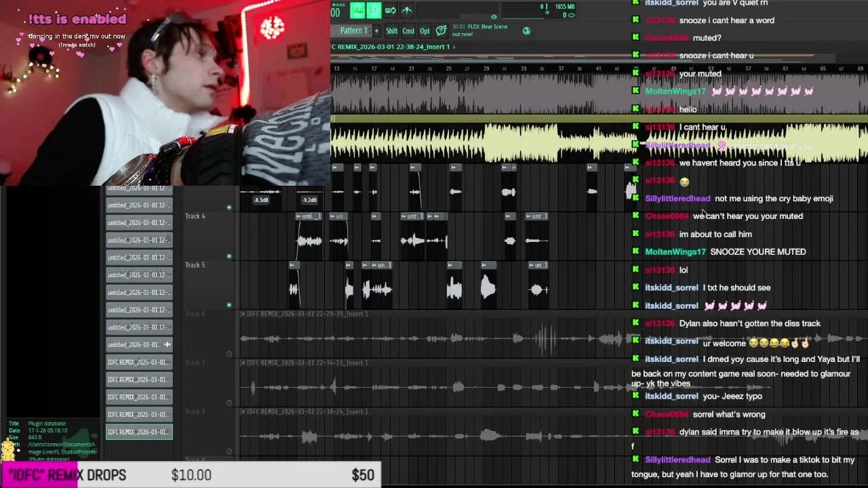Click the Plugin database title info
Screen dimensions: 868x488
(x=47, y=424)
